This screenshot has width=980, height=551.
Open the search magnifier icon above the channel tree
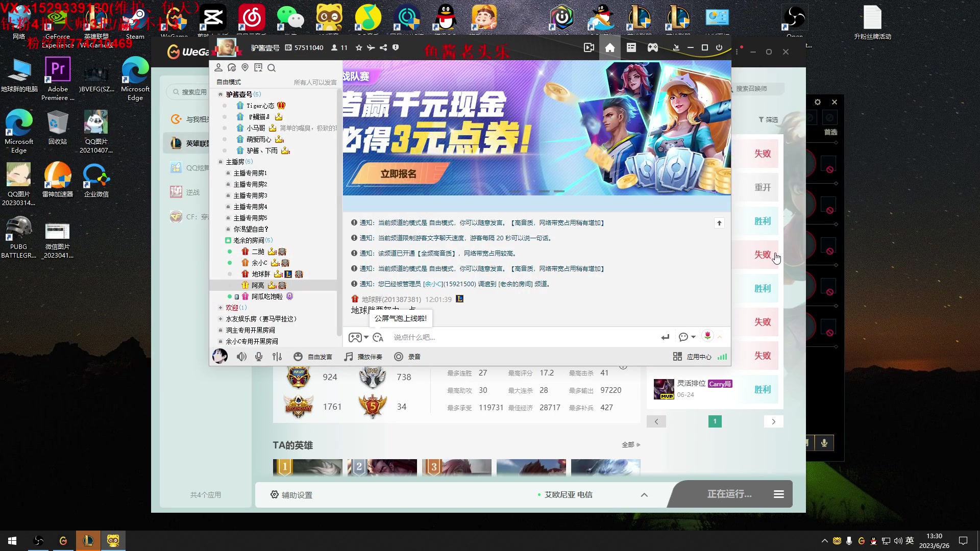[272, 68]
